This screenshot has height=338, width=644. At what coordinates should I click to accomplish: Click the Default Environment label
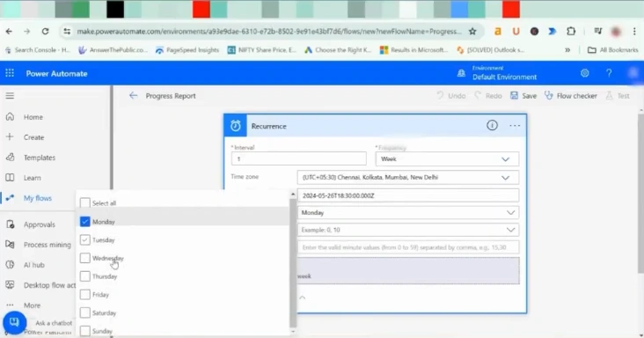click(x=504, y=77)
